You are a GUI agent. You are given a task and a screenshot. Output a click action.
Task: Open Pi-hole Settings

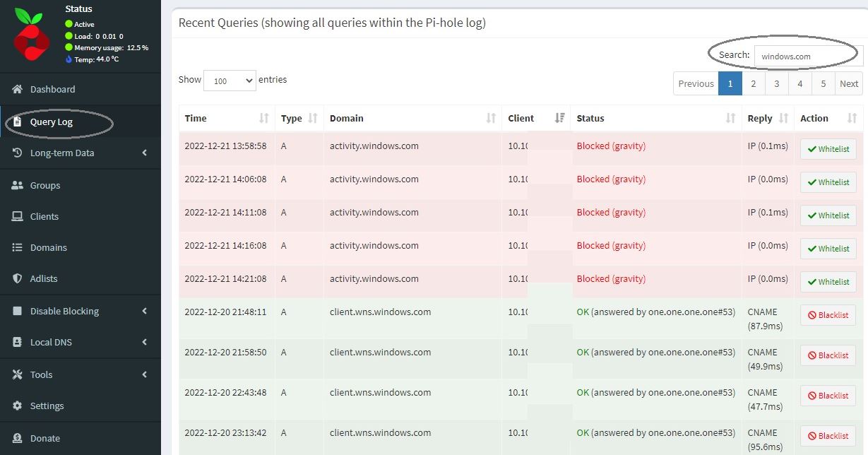pos(47,406)
